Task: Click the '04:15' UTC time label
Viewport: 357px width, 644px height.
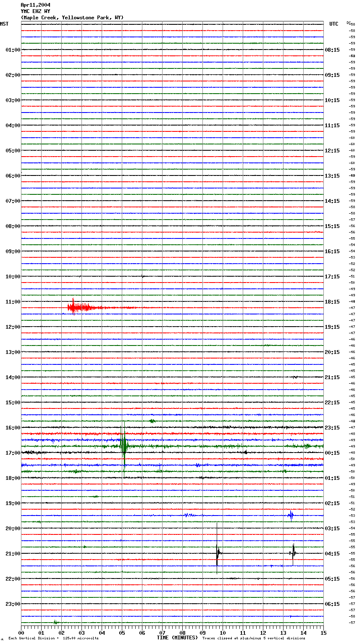Action: click(332, 554)
